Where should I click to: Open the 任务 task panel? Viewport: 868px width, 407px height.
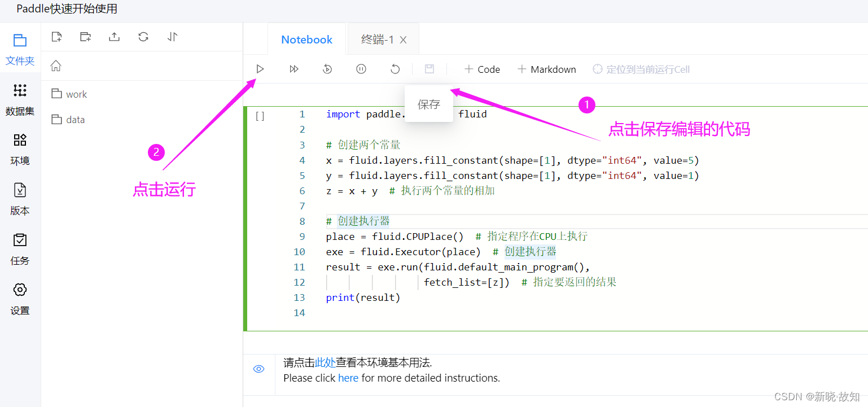pyautogui.click(x=20, y=249)
